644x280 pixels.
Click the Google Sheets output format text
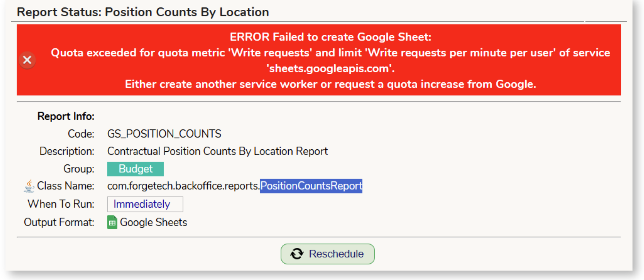tap(153, 222)
